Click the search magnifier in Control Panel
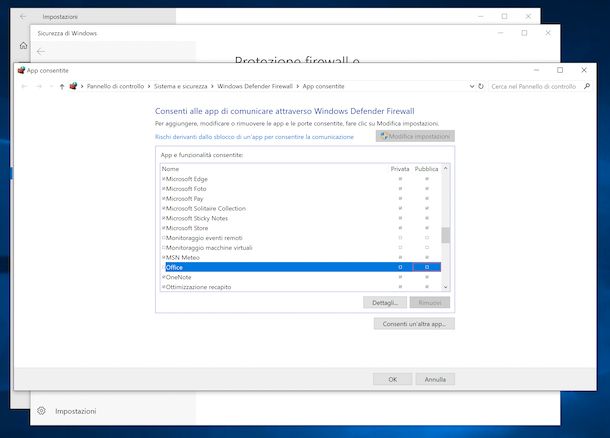 [x=587, y=86]
